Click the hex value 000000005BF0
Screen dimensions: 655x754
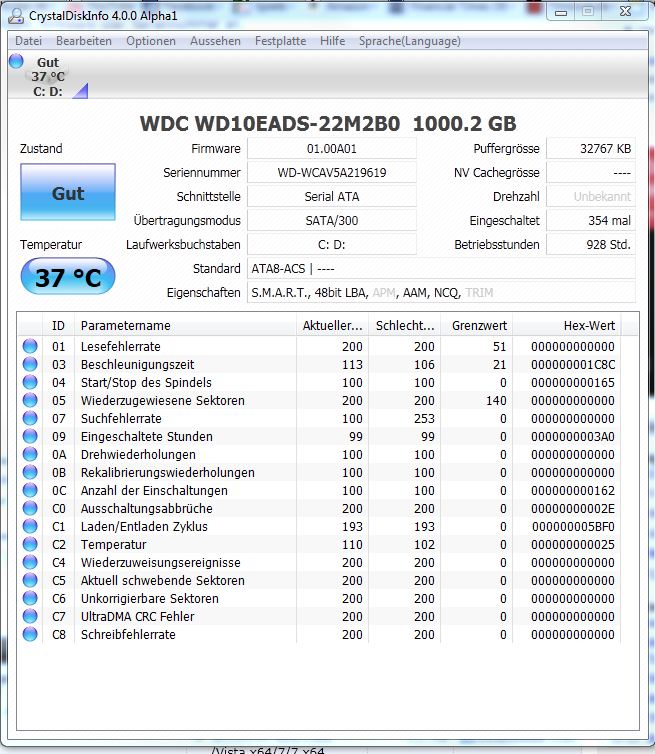573,527
